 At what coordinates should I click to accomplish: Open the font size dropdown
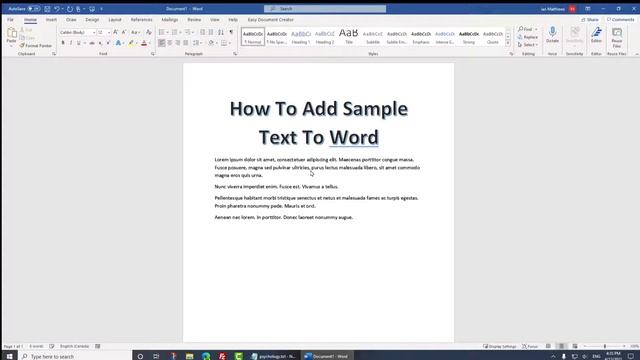coord(109,32)
